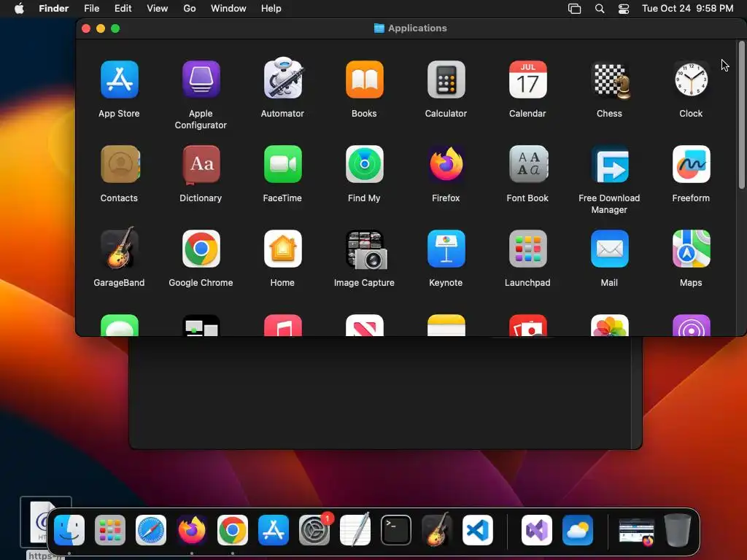Select the Calculator app icon
Viewport: 747px width, 560px height.
446,79
